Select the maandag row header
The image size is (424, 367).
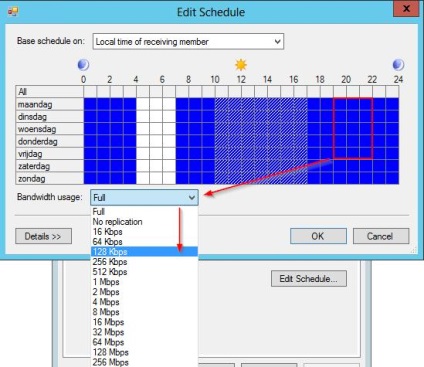click(x=49, y=104)
